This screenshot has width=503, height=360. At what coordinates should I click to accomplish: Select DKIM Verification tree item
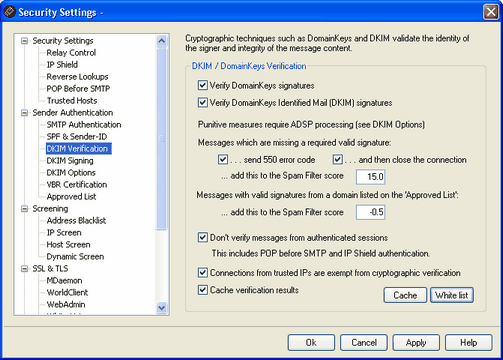point(79,149)
